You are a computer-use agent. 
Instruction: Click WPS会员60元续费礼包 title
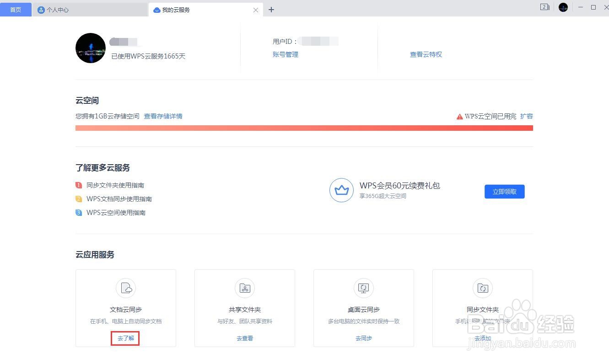coord(400,186)
